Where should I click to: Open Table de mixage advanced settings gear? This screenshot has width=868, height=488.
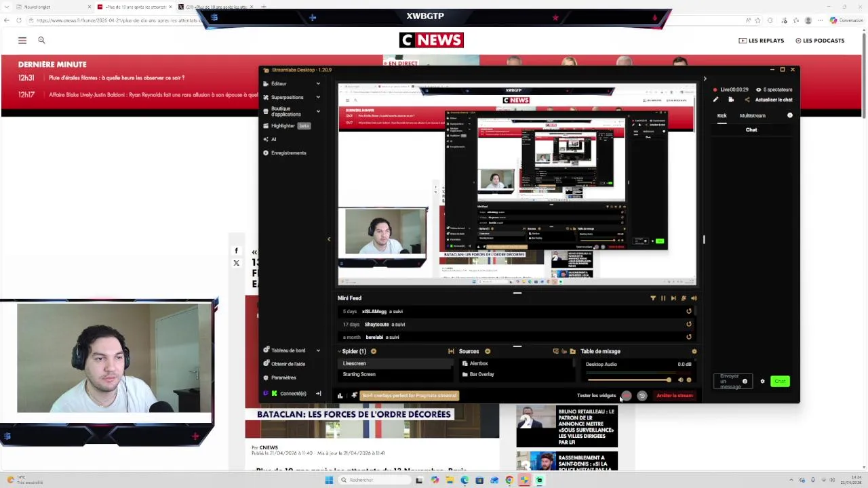(694, 351)
